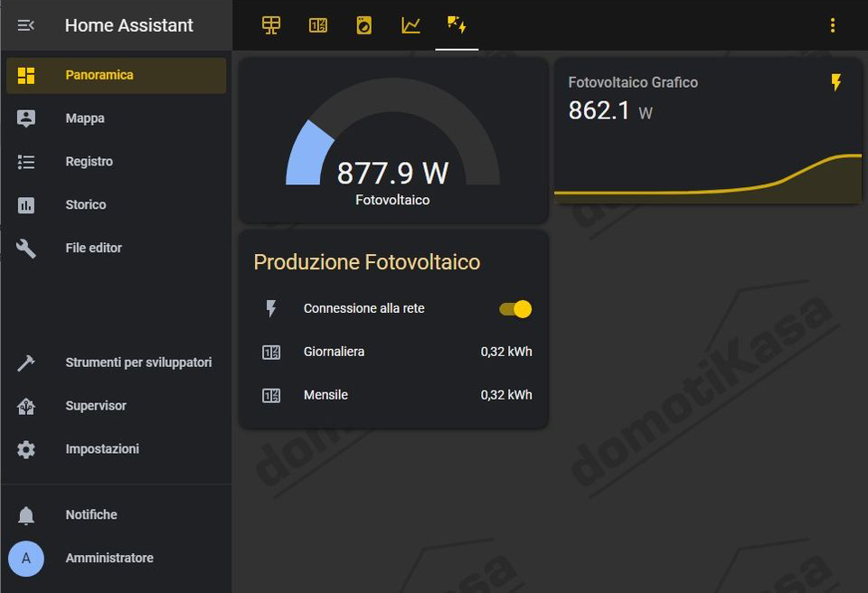Open Impostazioni settings
The height and width of the screenshot is (593, 868).
coord(117,449)
